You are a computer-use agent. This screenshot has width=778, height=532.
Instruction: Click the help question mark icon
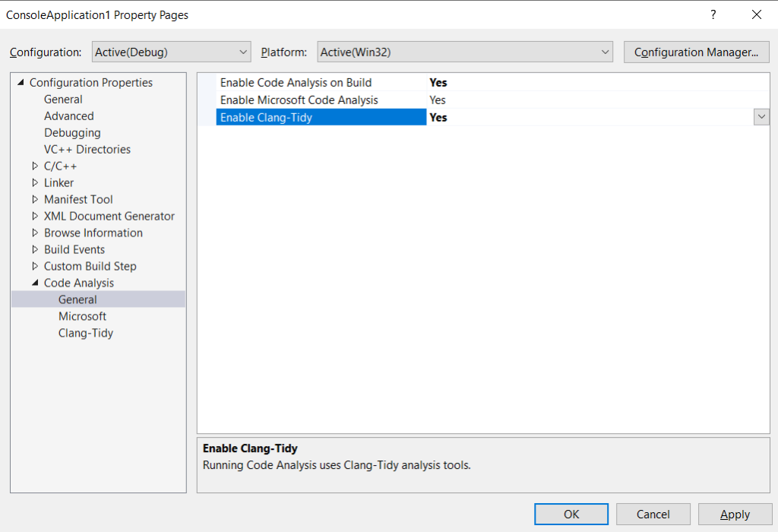713,14
